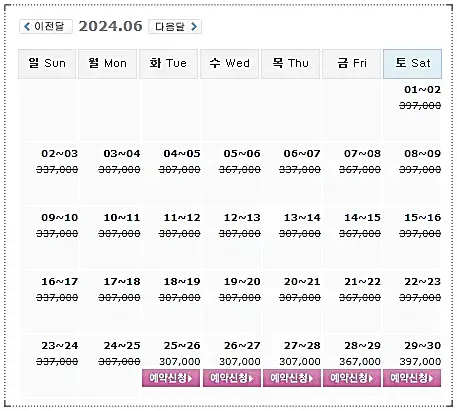This screenshot has height=411, width=457.
Task: Click the 307,000 price under 27~28
Action: tap(300, 362)
